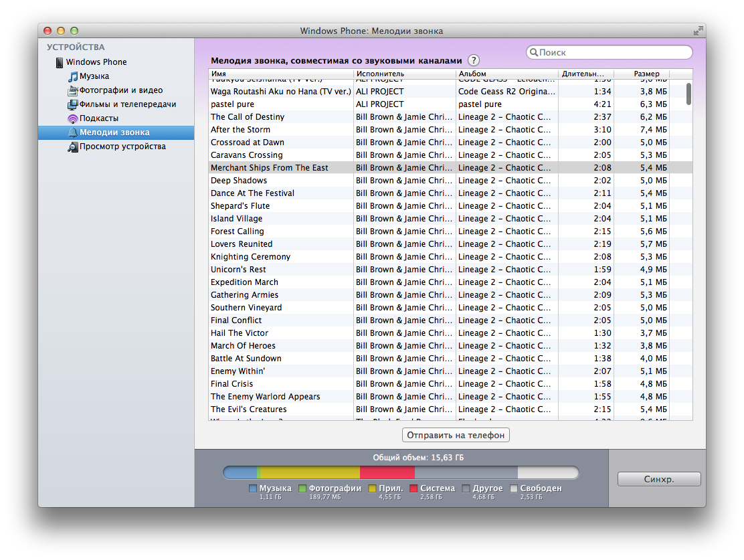Image resolution: width=744 pixels, height=560 pixels.
Task: Select the track "Expedition March"
Action: [x=450, y=282]
